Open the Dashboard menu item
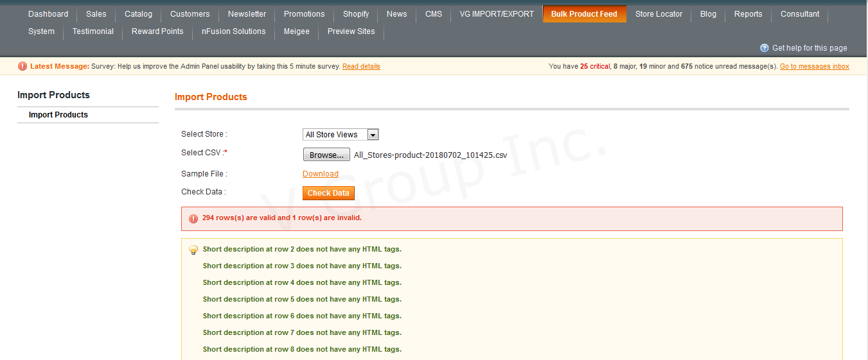 [x=48, y=14]
